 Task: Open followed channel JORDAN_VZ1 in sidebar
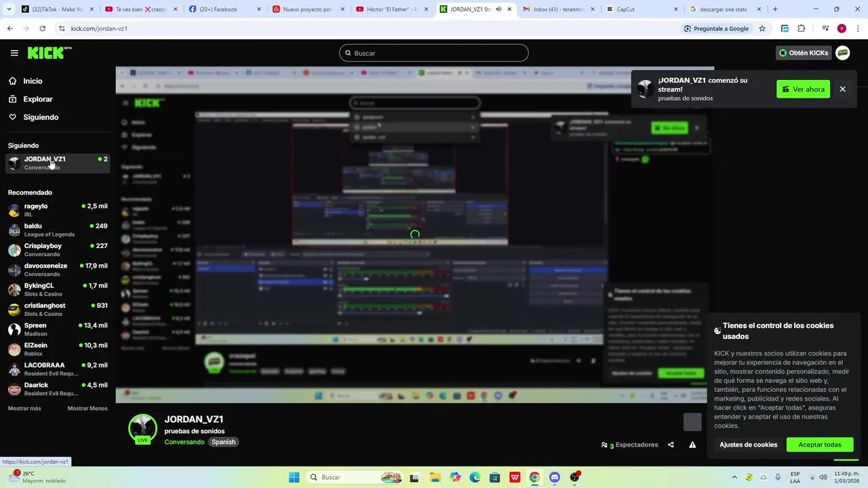point(58,163)
